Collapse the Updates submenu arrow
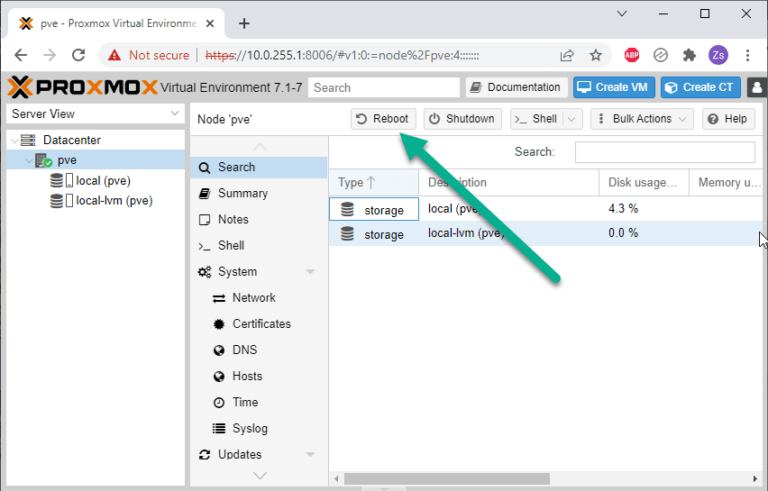The height and width of the screenshot is (491, 768). 311,455
